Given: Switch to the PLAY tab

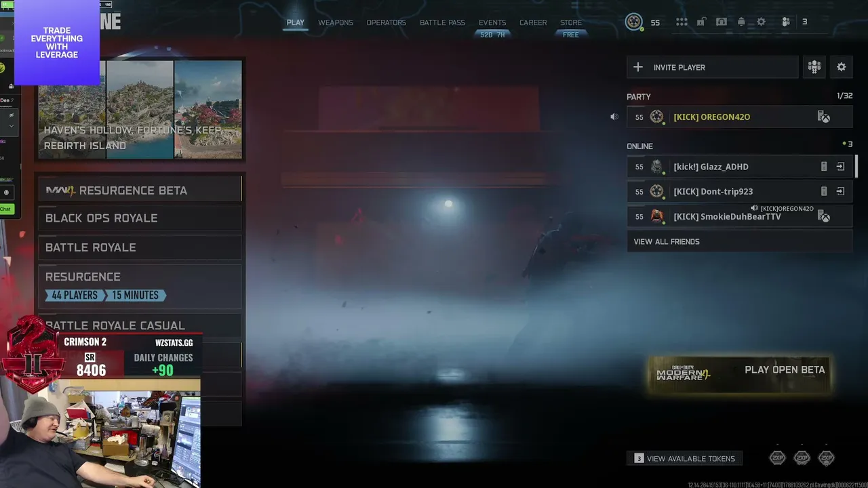Looking at the screenshot, I should pos(296,22).
